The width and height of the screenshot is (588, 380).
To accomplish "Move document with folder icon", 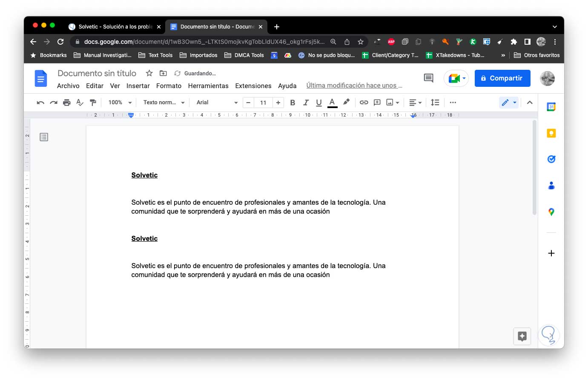I will pos(163,73).
